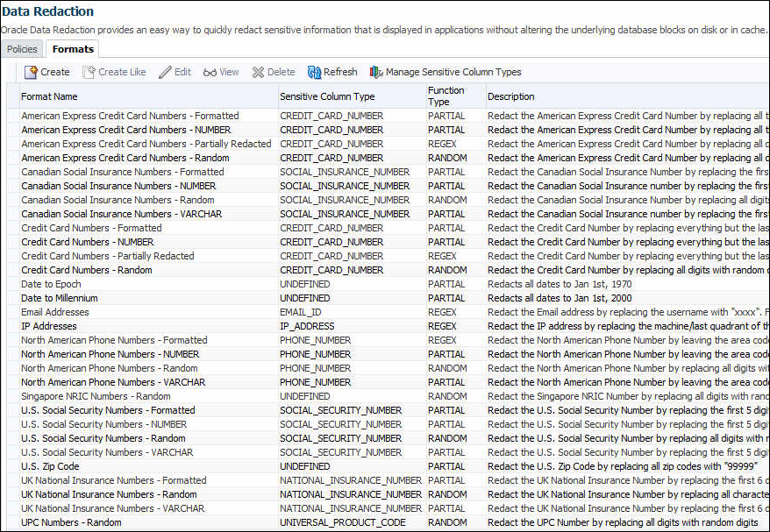Click the View glasses icon
The image size is (770, 532).
coord(210,73)
